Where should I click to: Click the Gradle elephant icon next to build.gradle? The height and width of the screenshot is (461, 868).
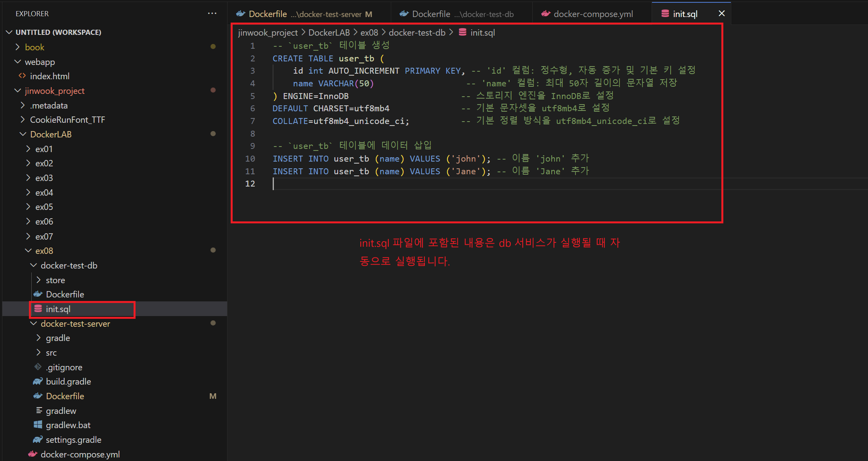pos(38,381)
